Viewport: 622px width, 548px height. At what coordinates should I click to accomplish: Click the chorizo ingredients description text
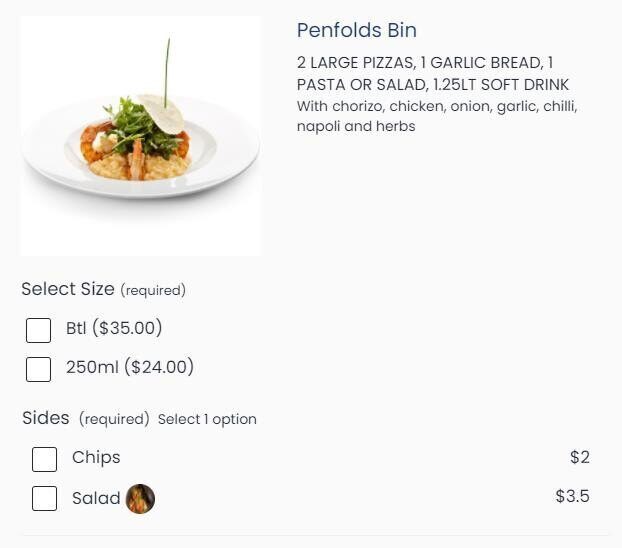click(x=437, y=116)
